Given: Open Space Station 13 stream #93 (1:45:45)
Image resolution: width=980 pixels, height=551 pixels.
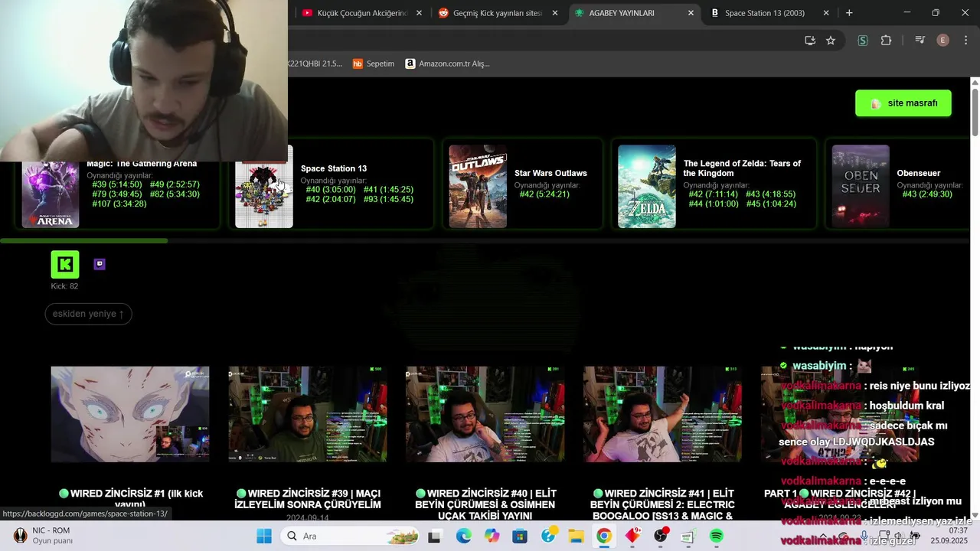Looking at the screenshot, I should (388, 199).
